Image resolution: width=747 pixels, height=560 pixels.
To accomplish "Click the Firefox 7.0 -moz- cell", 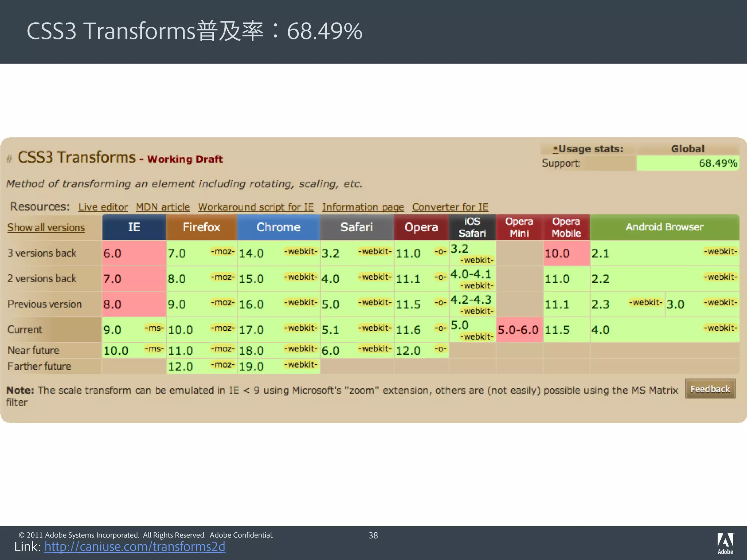I will click(x=201, y=253).
